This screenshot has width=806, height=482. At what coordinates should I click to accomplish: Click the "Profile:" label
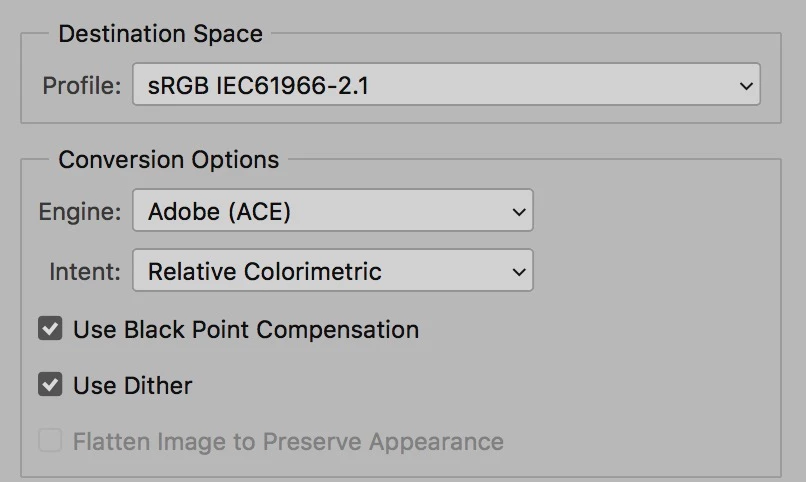click(x=82, y=86)
